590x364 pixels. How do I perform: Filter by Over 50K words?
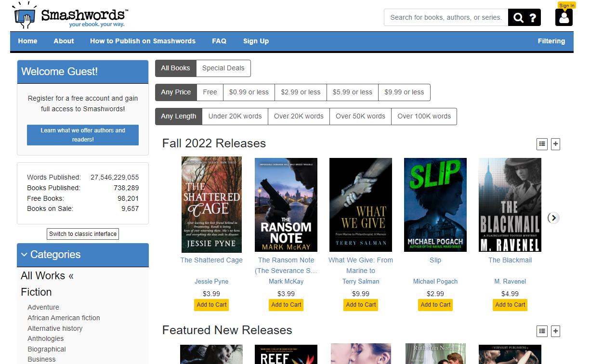point(360,117)
